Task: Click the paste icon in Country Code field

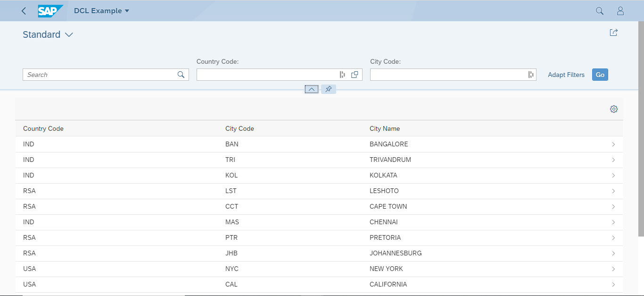Action: (x=355, y=74)
